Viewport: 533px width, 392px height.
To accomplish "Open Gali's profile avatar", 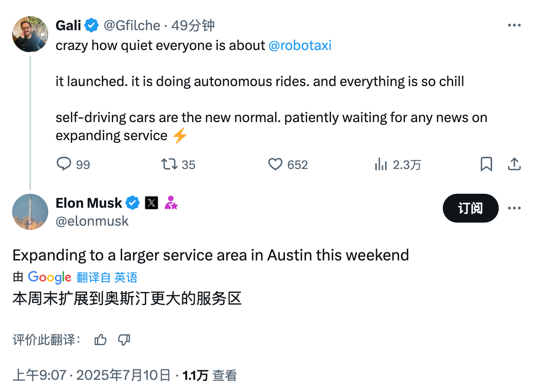I will 30,34.
